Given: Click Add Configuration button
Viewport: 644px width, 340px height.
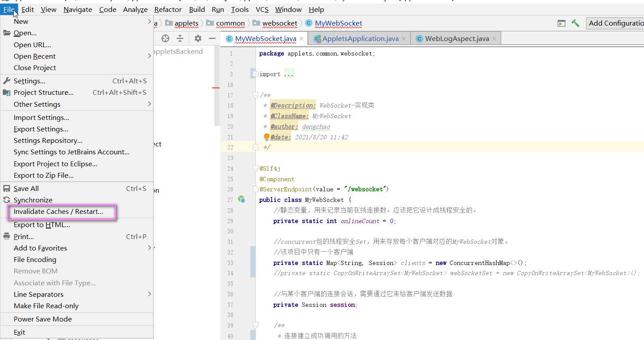Looking at the screenshot, I should tap(615, 23).
